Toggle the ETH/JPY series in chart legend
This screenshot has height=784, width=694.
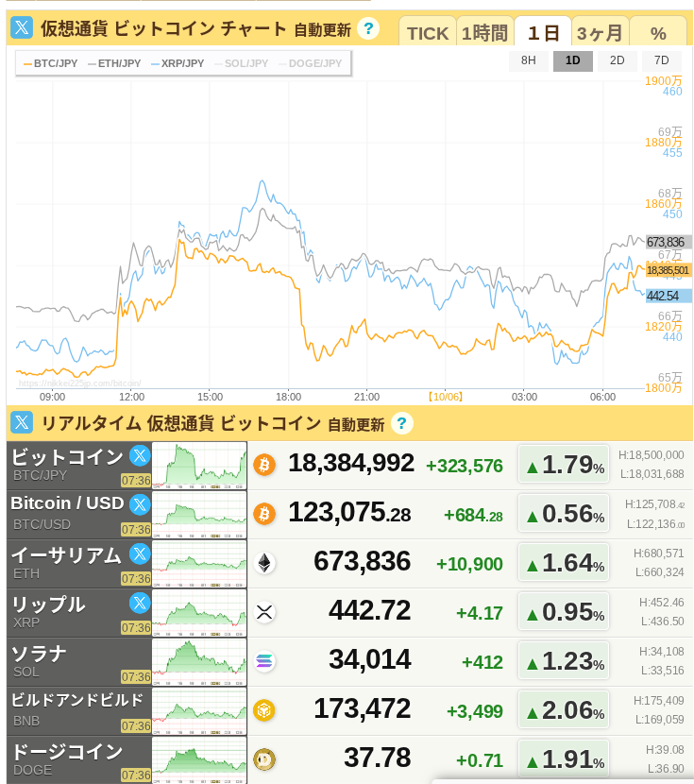point(114,63)
